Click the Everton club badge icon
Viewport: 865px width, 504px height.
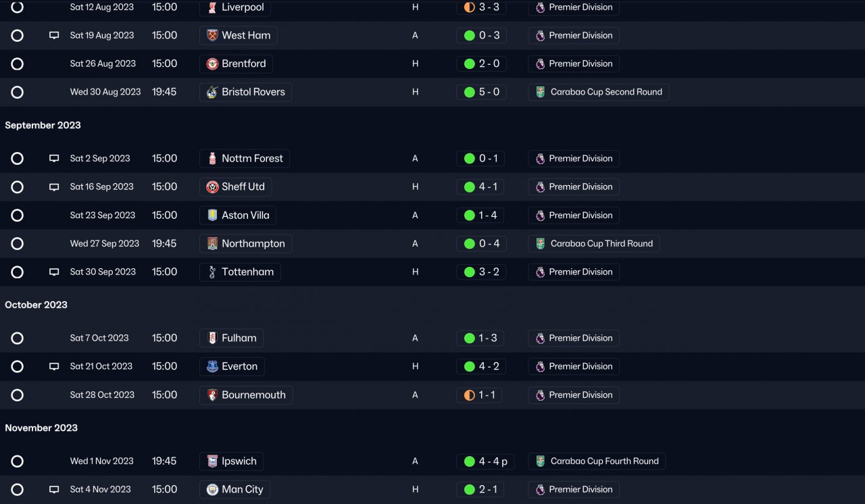212,367
